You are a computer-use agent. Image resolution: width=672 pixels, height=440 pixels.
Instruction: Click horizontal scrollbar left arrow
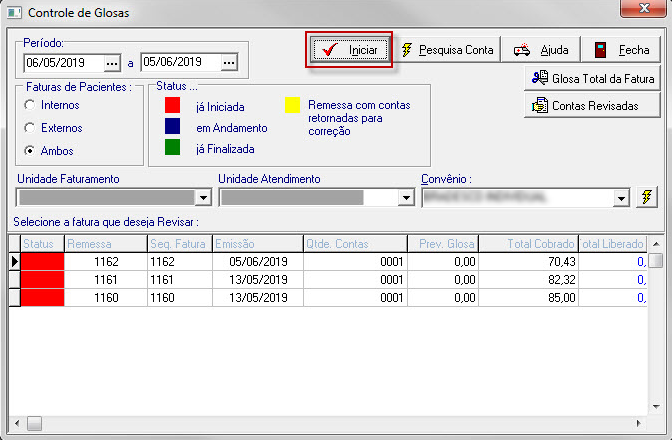(17, 424)
